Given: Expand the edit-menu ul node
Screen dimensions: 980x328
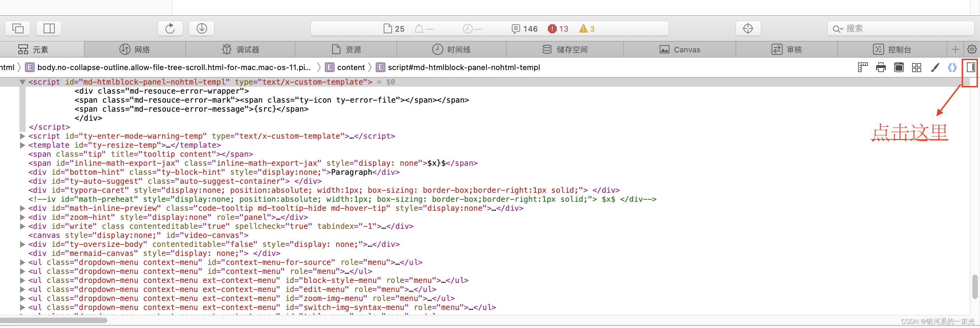Looking at the screenshot, I should click(x=23, y=290).
